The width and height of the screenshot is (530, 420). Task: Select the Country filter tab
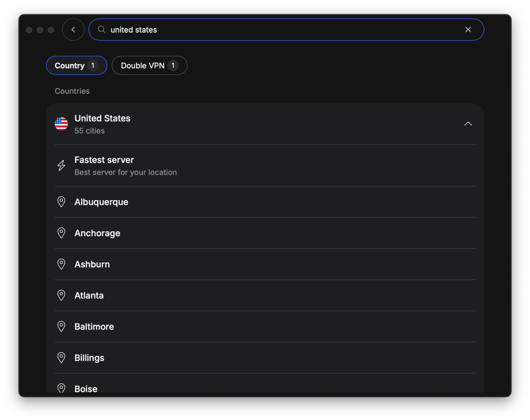coord(77,65)
